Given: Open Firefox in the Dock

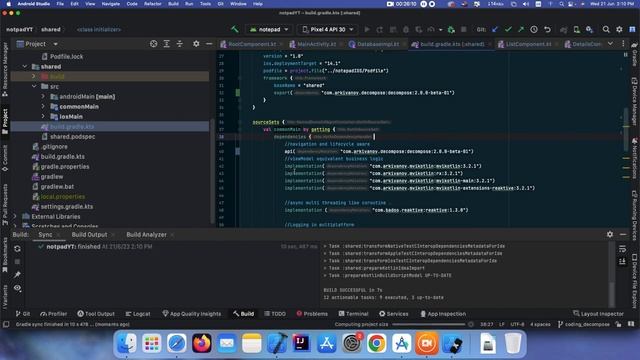Looking at the screenshot, I should click(202, 343).
